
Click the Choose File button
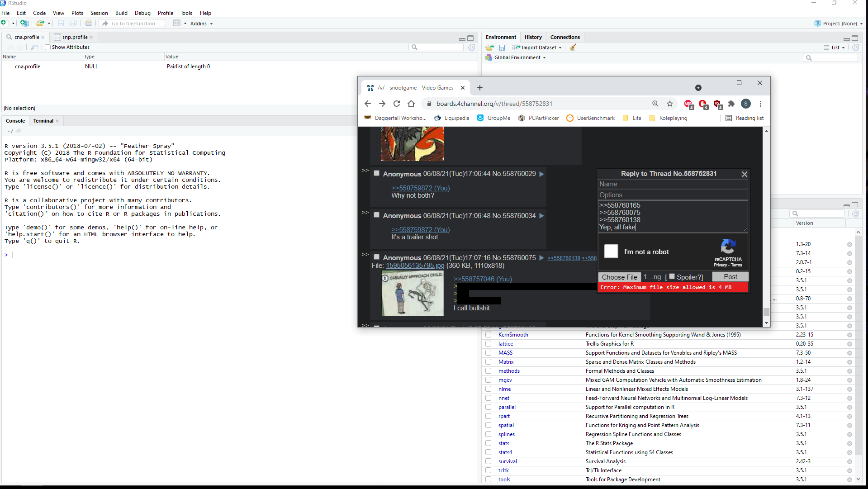point(619,277)
